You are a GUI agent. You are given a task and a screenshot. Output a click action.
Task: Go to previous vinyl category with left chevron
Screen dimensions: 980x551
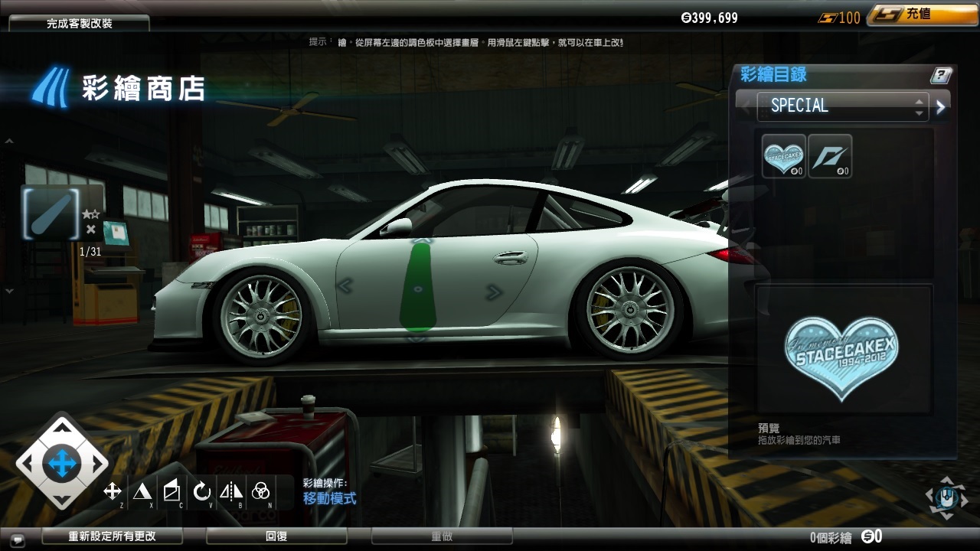[745, 107]
